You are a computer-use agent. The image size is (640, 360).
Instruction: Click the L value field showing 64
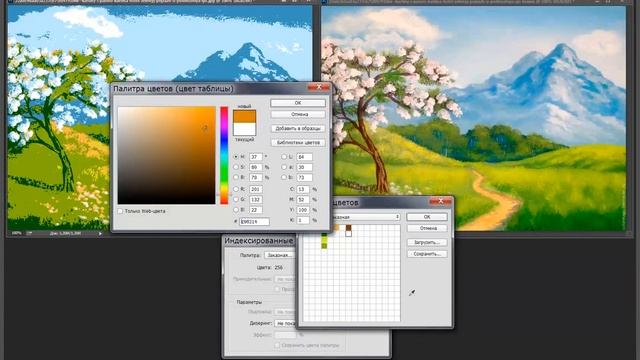pyautogui.click(x=304, y=157)
